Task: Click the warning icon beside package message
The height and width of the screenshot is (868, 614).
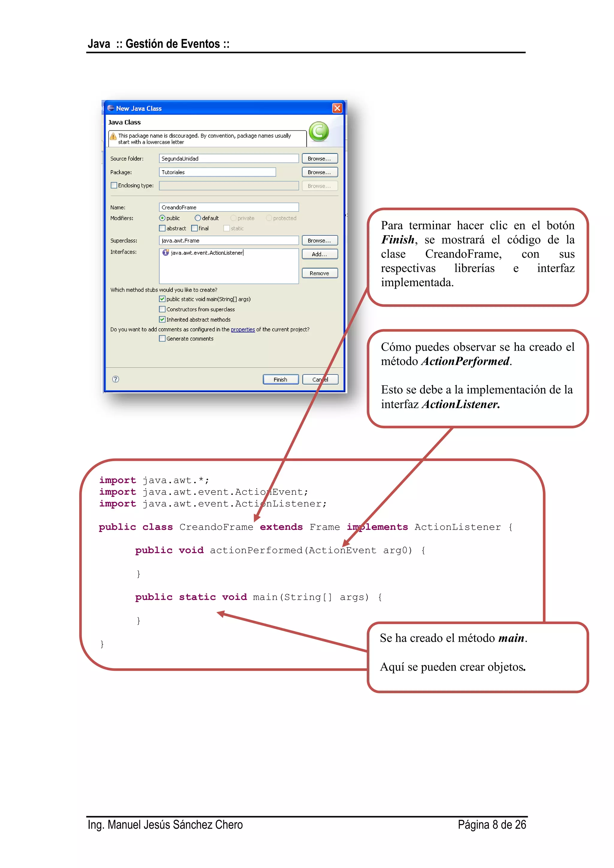Action: coord(113,136)
